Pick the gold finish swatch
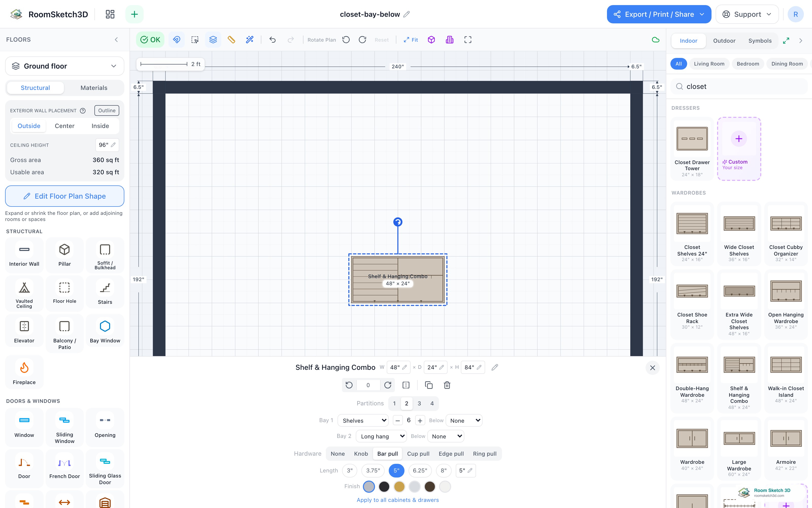This screenshot has width=812, height=508. click(399, 486)
